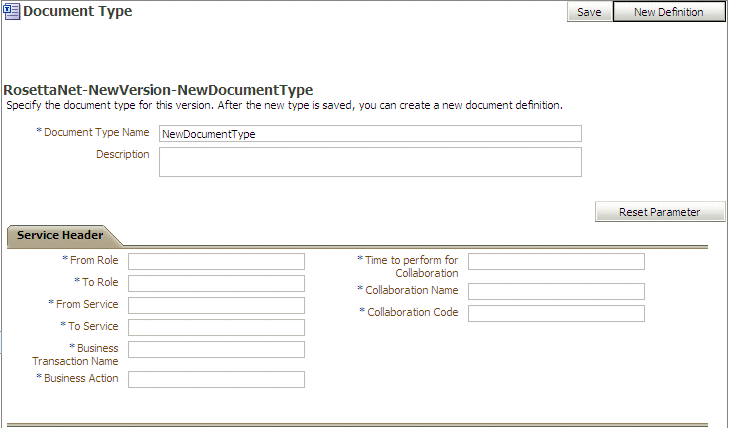Click the 'Document Type Name' label

point(96,132)
